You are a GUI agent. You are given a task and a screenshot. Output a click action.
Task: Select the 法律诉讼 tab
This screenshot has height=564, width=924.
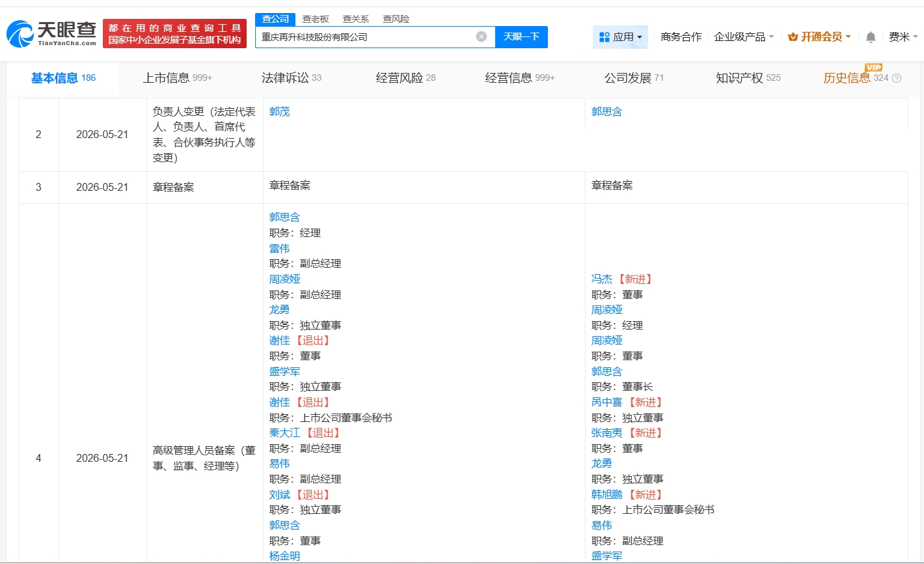click(x=292, y=78)
